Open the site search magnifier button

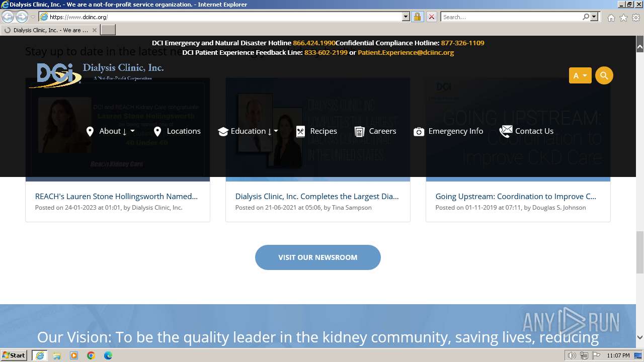(604, 75)
